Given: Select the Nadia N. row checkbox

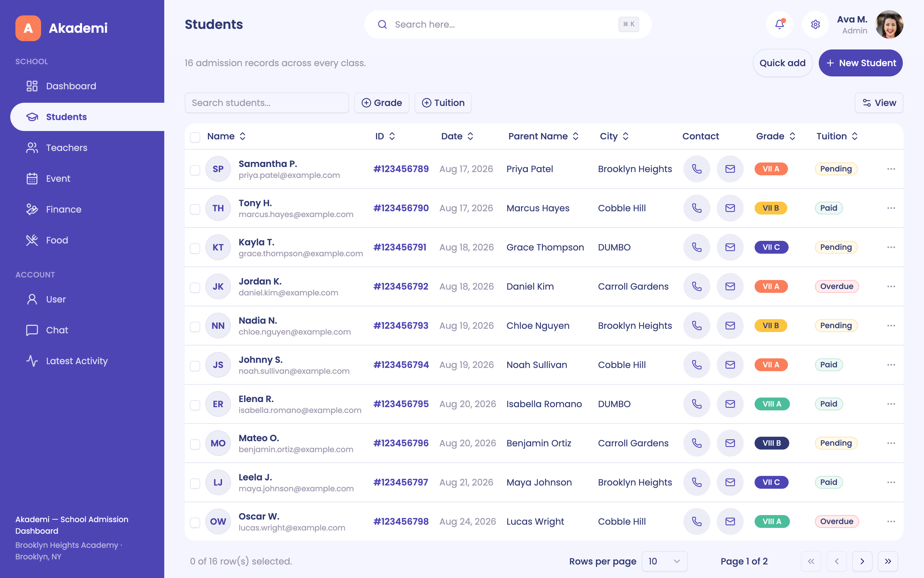Looking at the screenshot, I should coord(195,327).
